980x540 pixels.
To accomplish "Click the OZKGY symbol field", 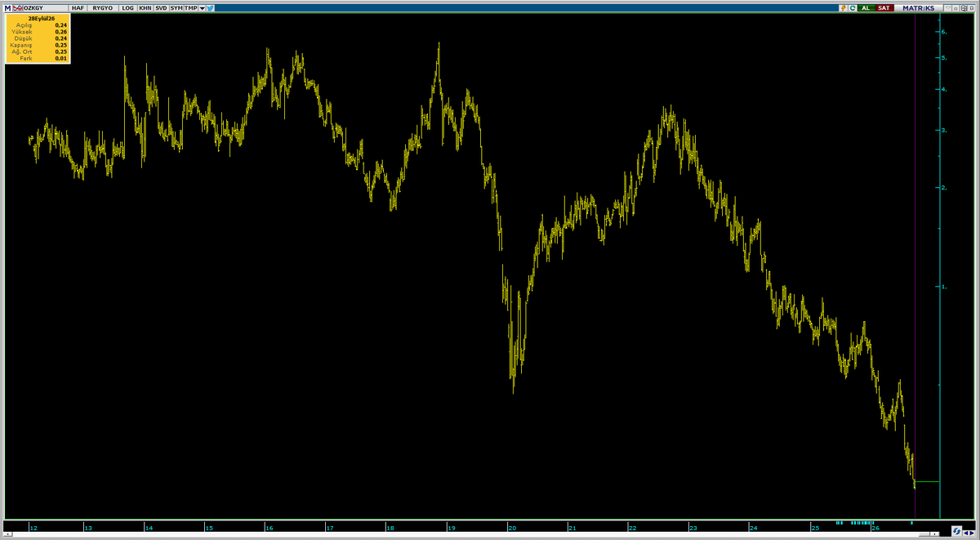I will (x=45, y=7).
